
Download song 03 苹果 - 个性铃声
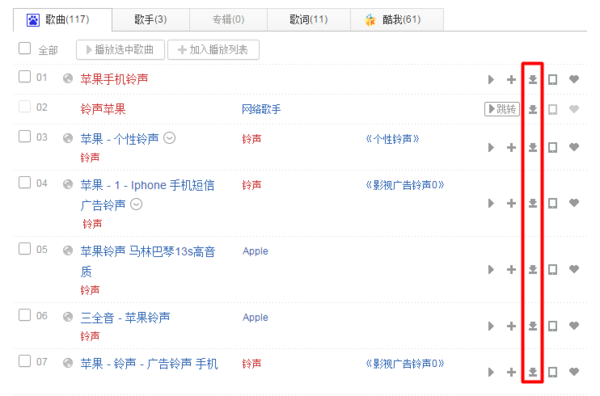[x=533, y=148]
